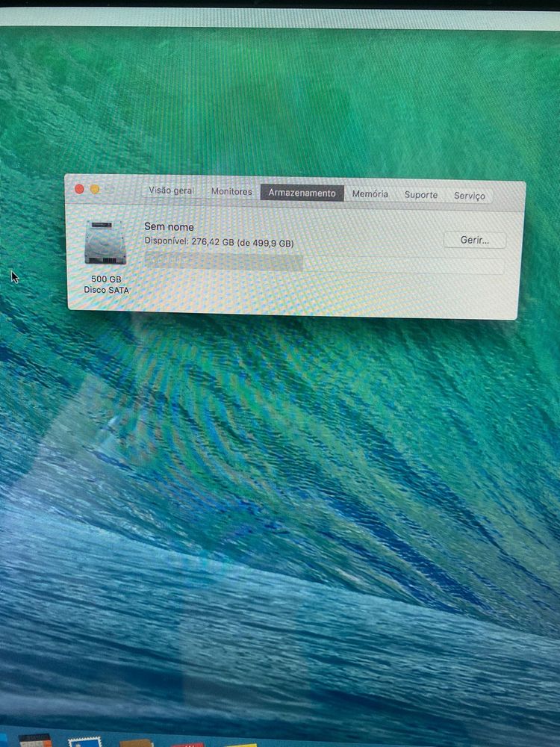Click the Gerir... button

(474, 240)
